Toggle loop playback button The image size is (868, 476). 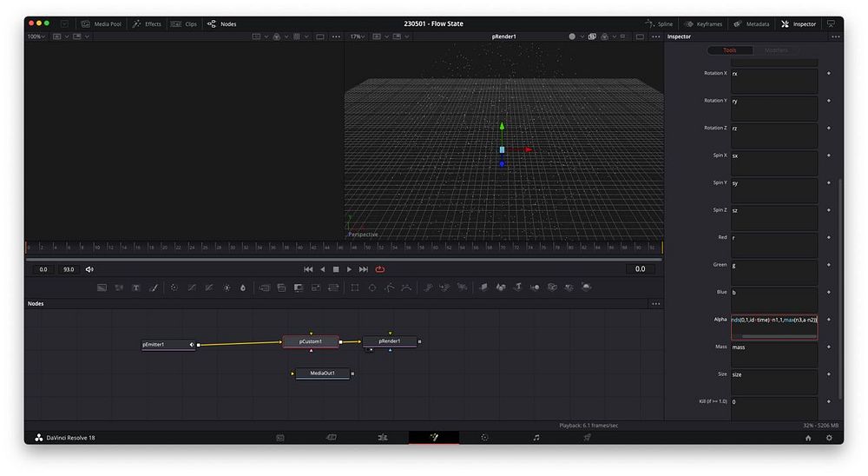pos(380,269)
